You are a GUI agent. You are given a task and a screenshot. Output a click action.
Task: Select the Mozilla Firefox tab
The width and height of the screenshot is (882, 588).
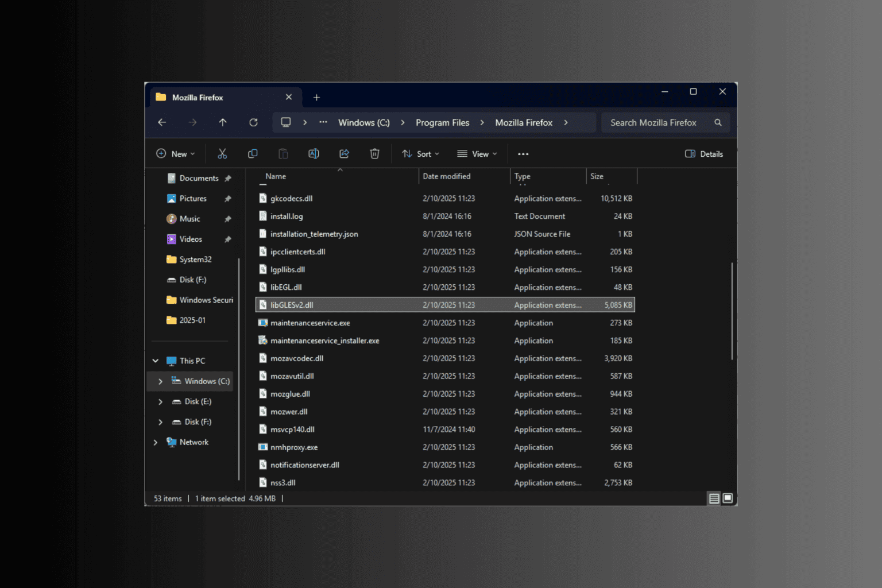pos(225,98)
